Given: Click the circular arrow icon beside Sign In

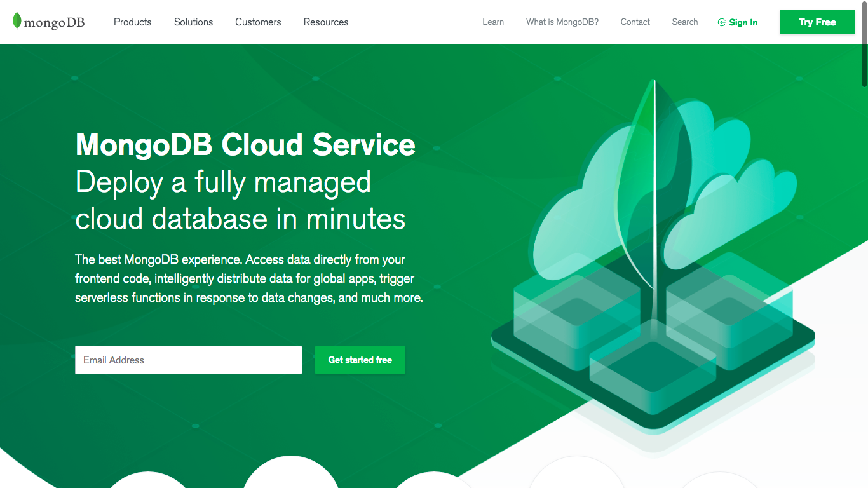Looking at the screenshot, I should [721, 22].
